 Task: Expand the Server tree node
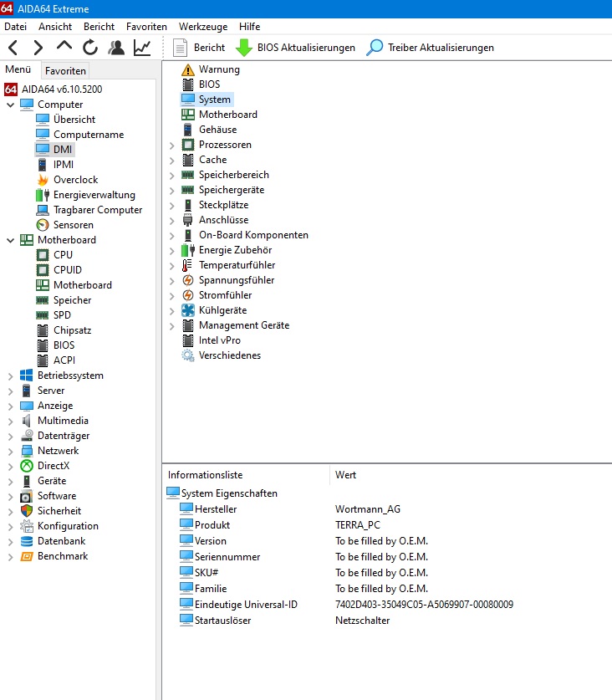(x=11, y=391)
